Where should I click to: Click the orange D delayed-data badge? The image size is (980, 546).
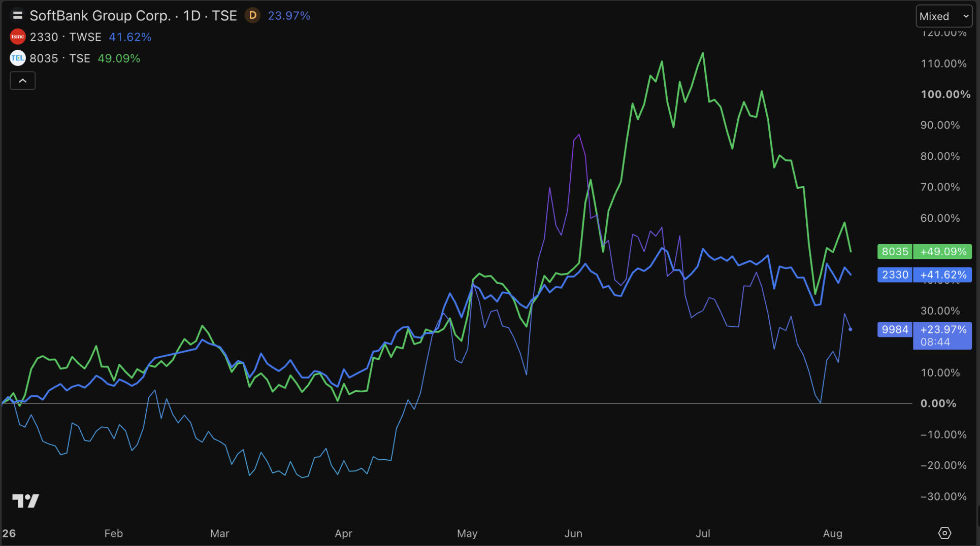[252, 16]
